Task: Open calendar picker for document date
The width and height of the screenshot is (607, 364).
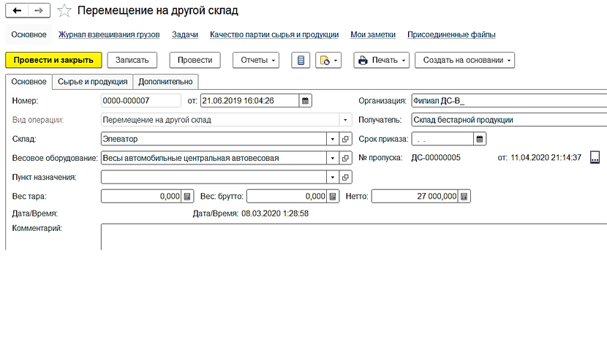Action: [x=305, y=101]
